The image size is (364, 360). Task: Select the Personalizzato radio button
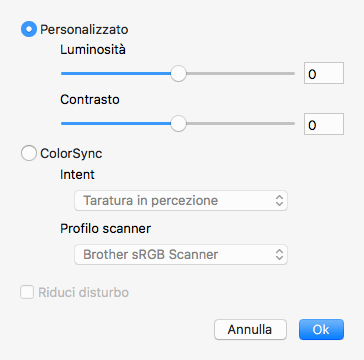[x=29, y=29]
